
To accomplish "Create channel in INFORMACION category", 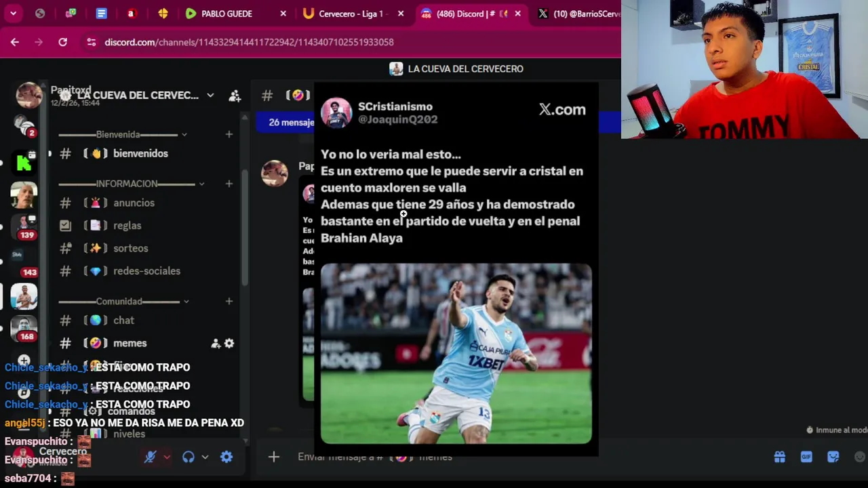I will tap(229, 184).
